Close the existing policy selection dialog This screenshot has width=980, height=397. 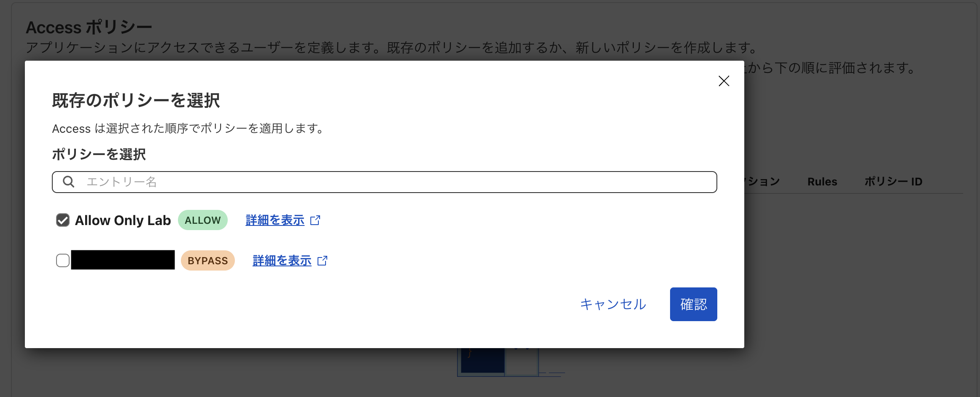724,81
